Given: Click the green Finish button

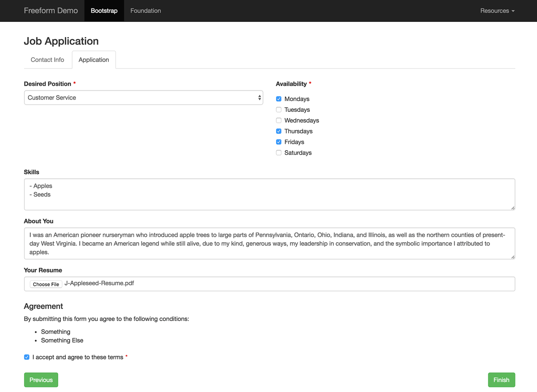Looking at the screenshot, I should click(501, 380).
